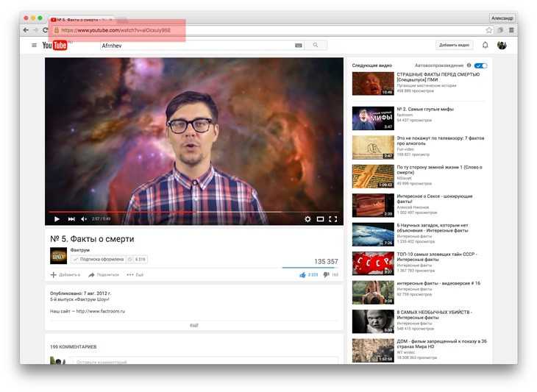Play the video with the play button
The image size is (537, 392).
[57, 219]
